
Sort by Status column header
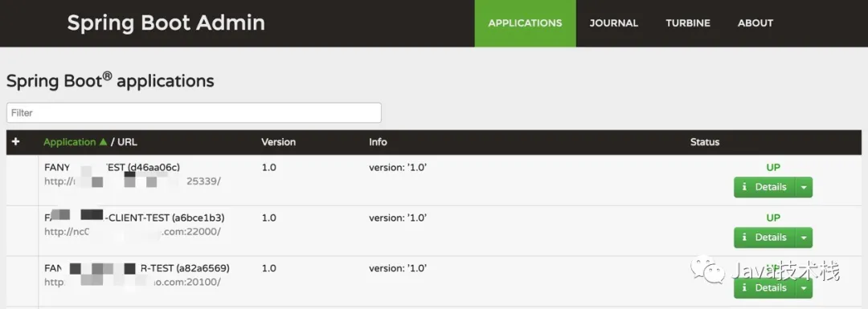pos(705,142)
